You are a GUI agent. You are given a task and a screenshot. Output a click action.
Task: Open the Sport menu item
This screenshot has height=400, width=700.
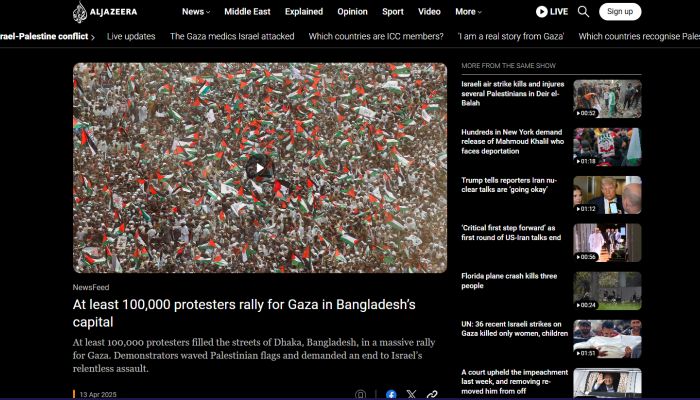pos(393,12)
